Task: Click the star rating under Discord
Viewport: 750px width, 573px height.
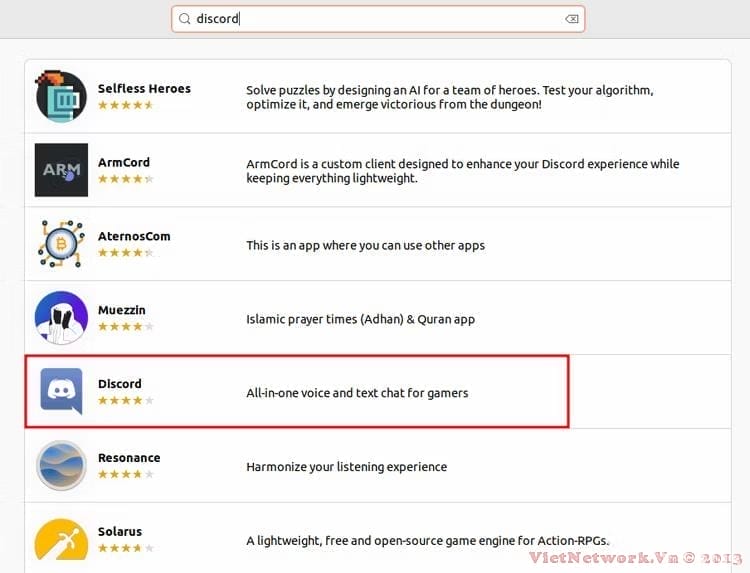Action: (125, 401)
